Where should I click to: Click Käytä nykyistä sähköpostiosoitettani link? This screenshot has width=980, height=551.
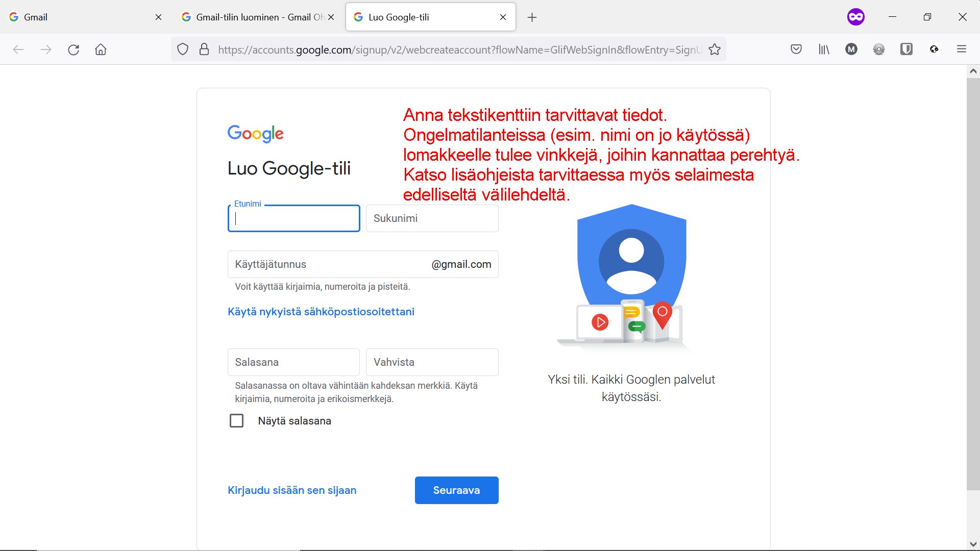pyautogui.click(x=321, y=312)
